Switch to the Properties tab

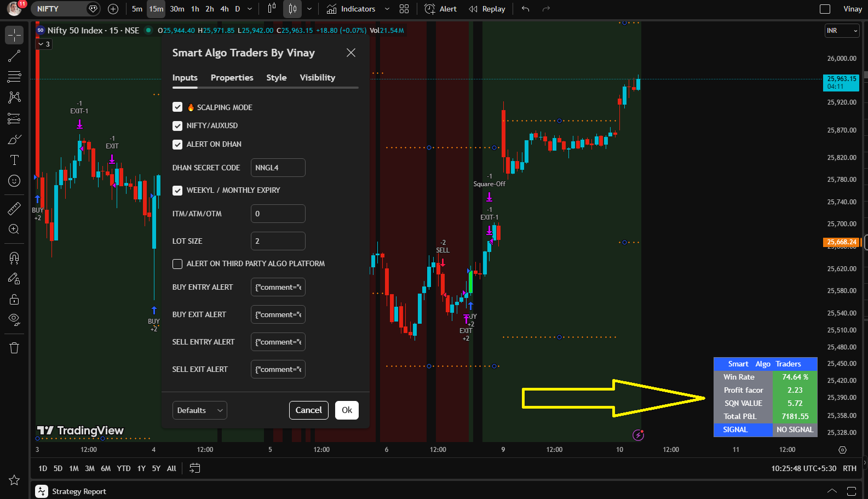point(232,78)
